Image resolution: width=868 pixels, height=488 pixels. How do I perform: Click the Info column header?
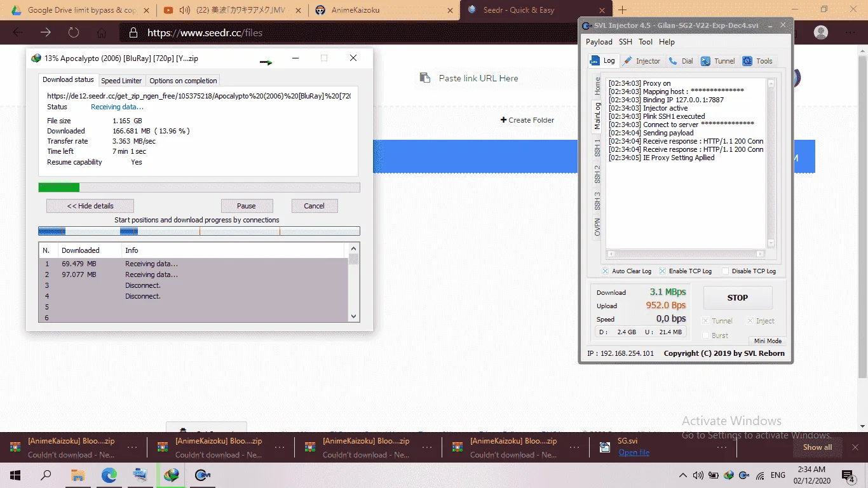233,250
